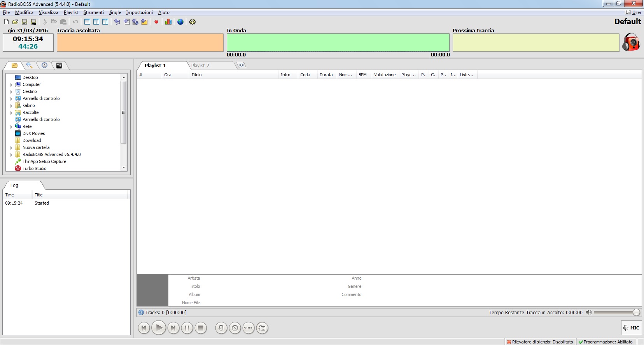This screenshot has height=345, width=644.
Task: Click the add music track icon
Action: pos(117,22)
